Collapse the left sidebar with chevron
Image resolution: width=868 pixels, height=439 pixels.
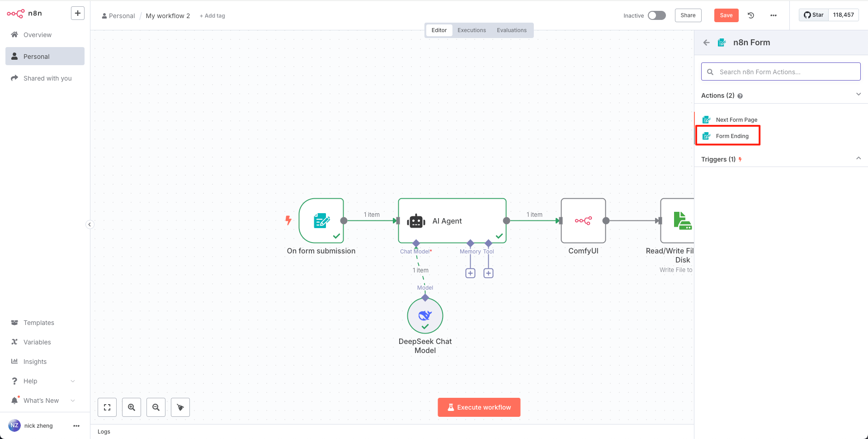coord(90,224)
